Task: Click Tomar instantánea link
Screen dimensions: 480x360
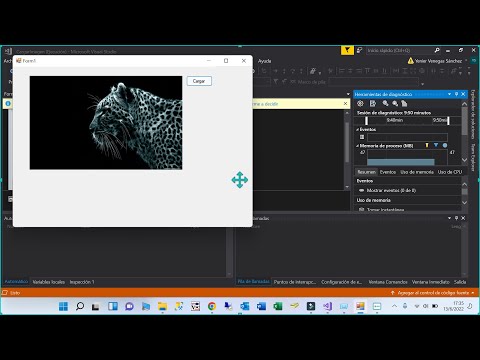Action: 386,210
